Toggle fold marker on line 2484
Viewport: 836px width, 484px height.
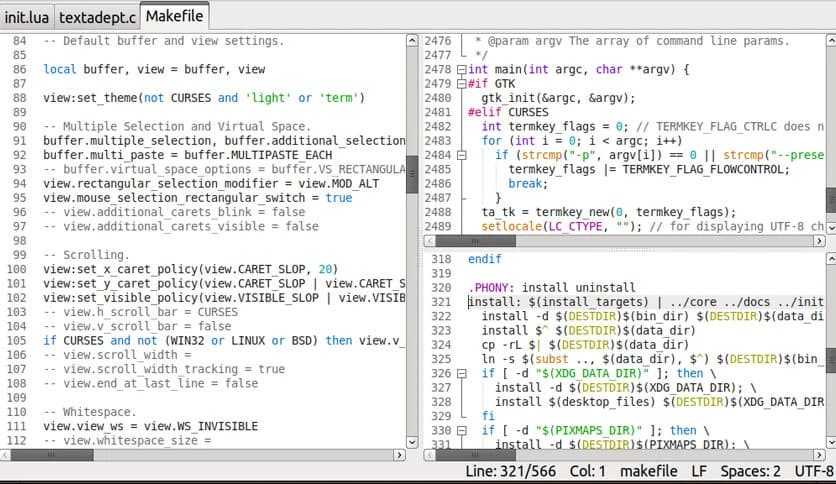pos(460,155)
